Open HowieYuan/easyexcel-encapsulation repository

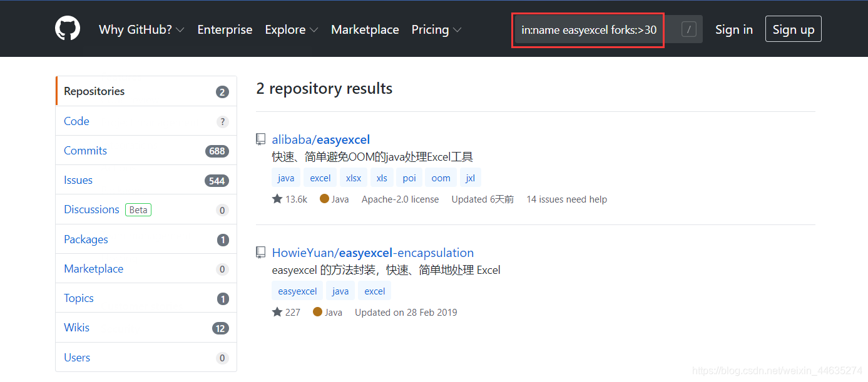[373, 253]
